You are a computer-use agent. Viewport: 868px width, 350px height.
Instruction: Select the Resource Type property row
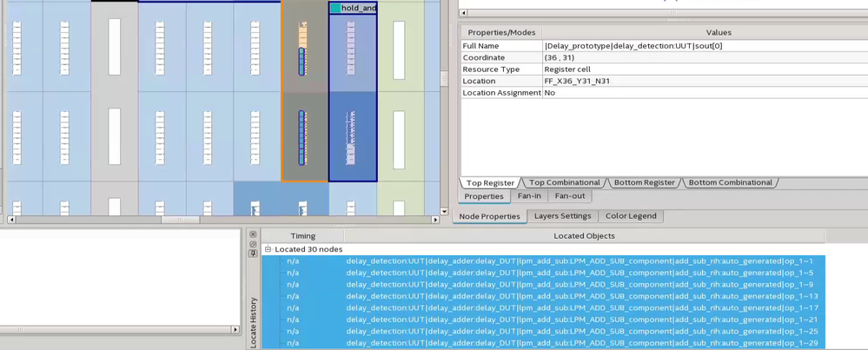click(x=665, y=69)
